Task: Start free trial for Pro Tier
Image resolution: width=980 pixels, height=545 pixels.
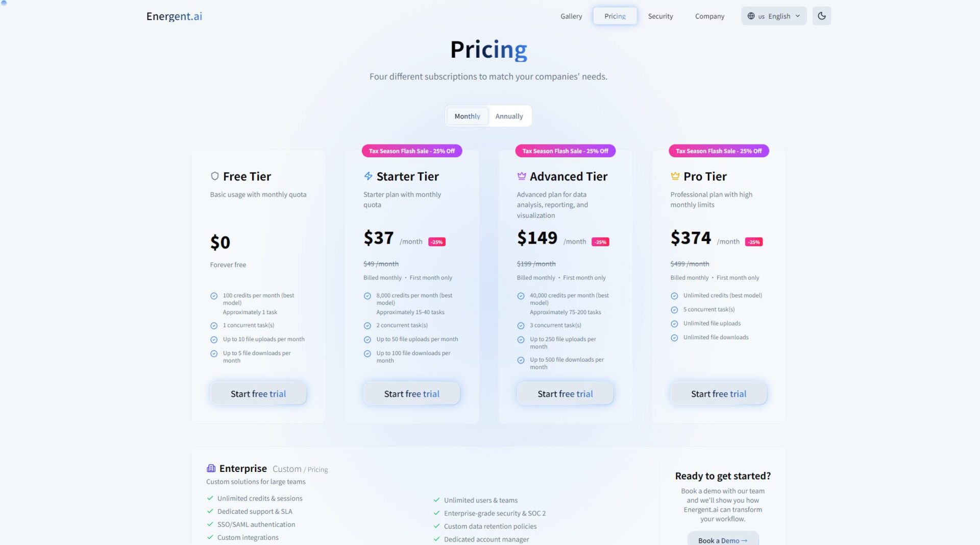Action: point(718,394)
